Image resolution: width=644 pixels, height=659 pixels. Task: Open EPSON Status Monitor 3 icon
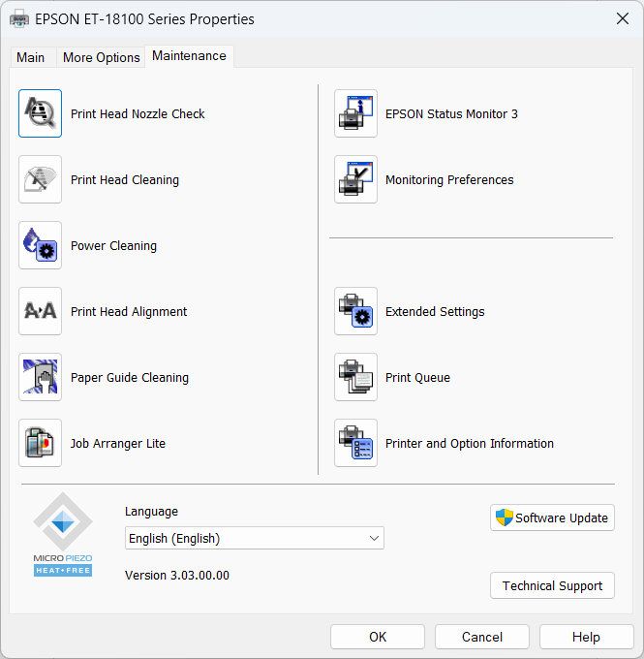pos(355,113)
